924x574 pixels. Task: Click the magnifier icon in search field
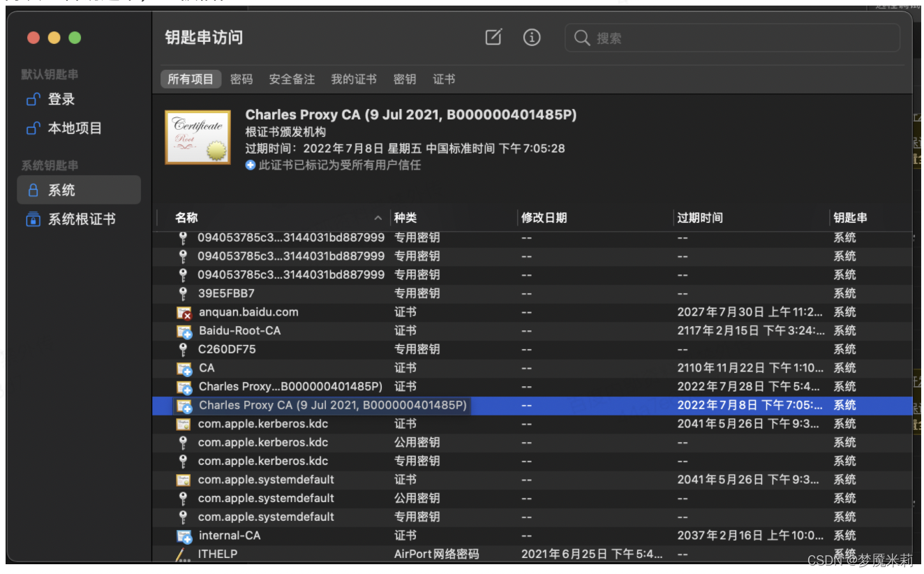[582, 38]
